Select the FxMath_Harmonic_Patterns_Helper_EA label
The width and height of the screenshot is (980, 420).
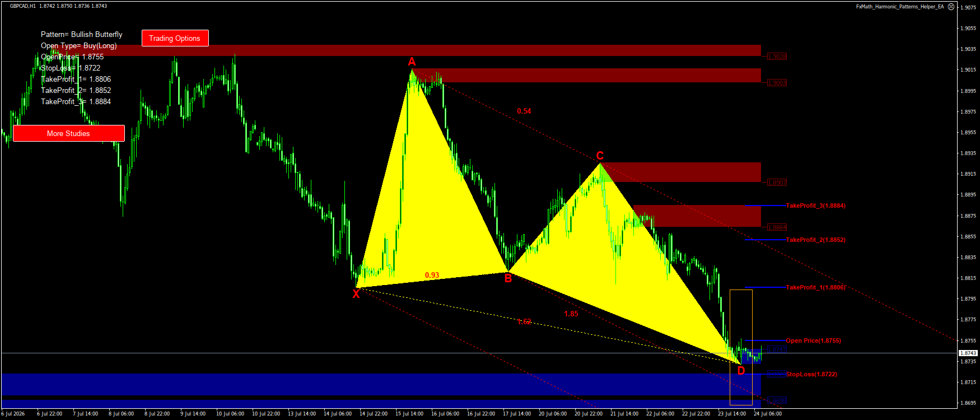click(900, 7)
